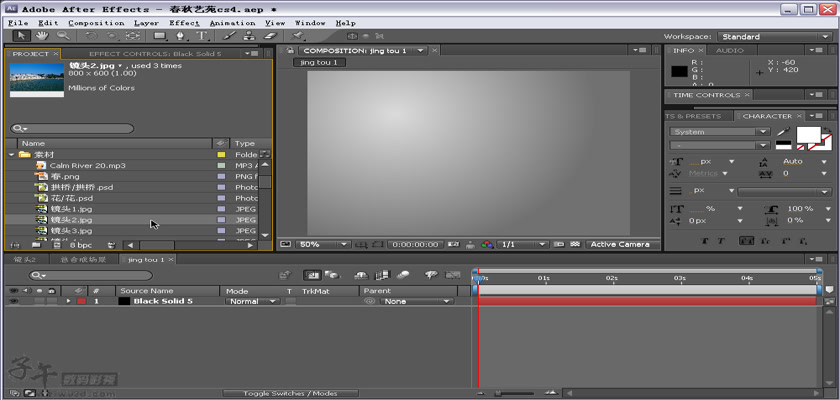Screen dimensions: 840x400
Task: Open the 50% magnification dropdown
Action: click(x=322, y=244)
